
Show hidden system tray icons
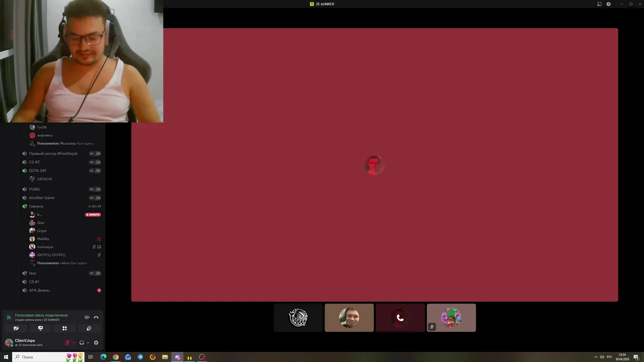click(x=596, y=357)
